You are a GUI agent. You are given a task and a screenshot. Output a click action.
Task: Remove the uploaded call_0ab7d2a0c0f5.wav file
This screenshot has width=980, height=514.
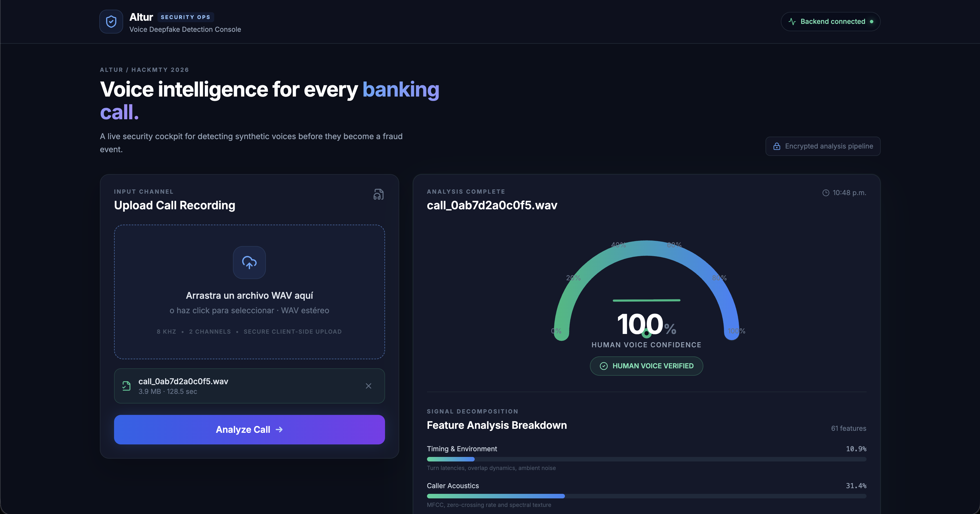pos(368,386)
